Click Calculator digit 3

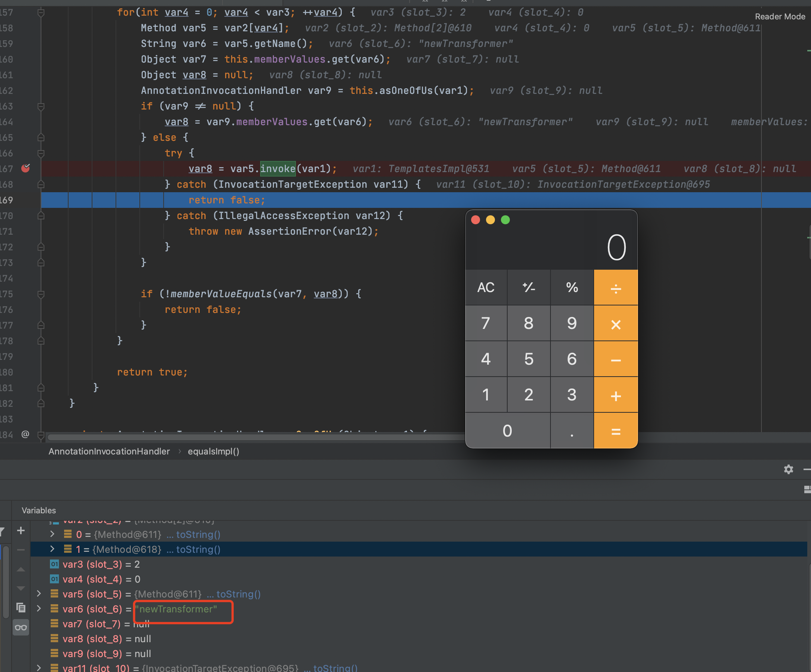(572, 395)
